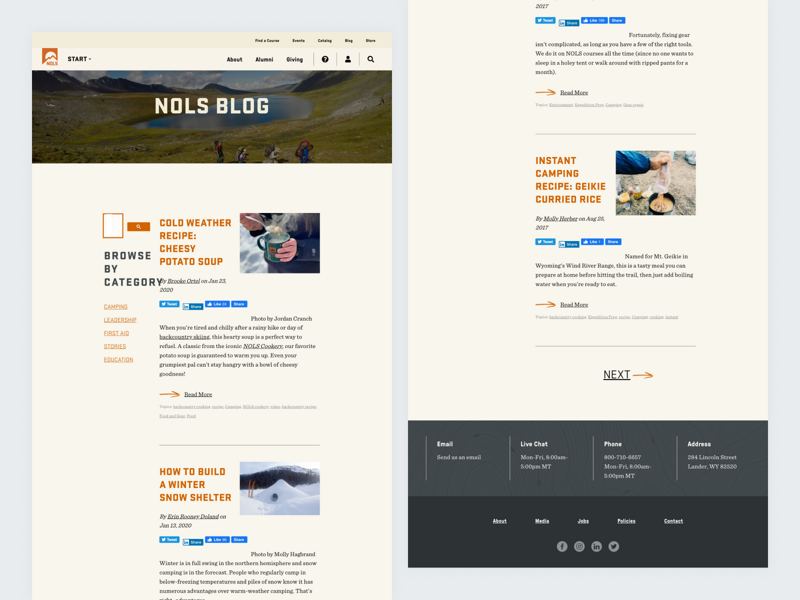Click the orange search button under Browse by Category
800x600 pixels.
click(x=138, y=227)
